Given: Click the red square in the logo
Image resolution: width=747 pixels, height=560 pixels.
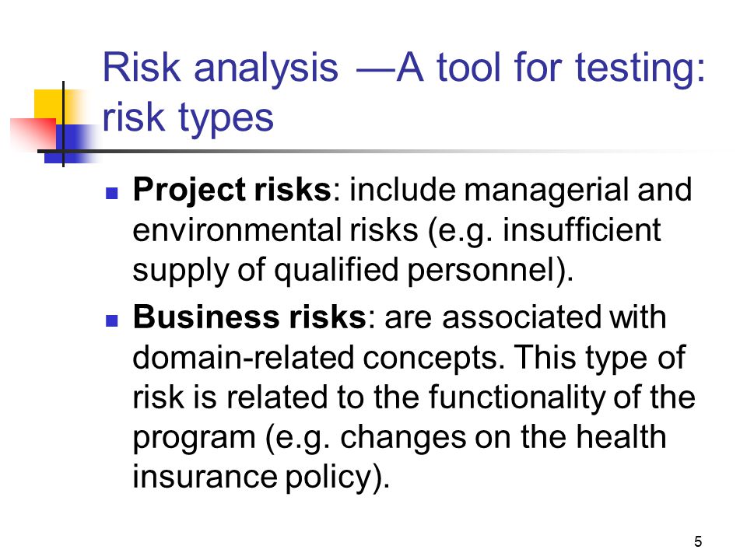Looking at the screenshot, I should (x=33, y=133).
